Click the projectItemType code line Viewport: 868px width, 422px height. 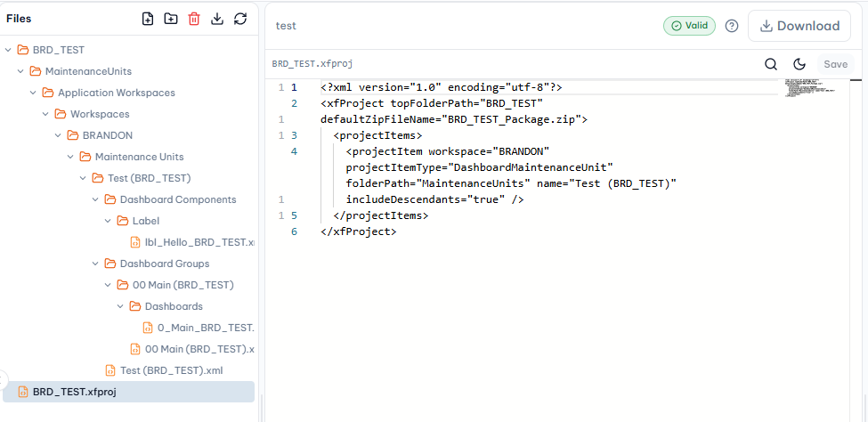click(x=479, y=167)
